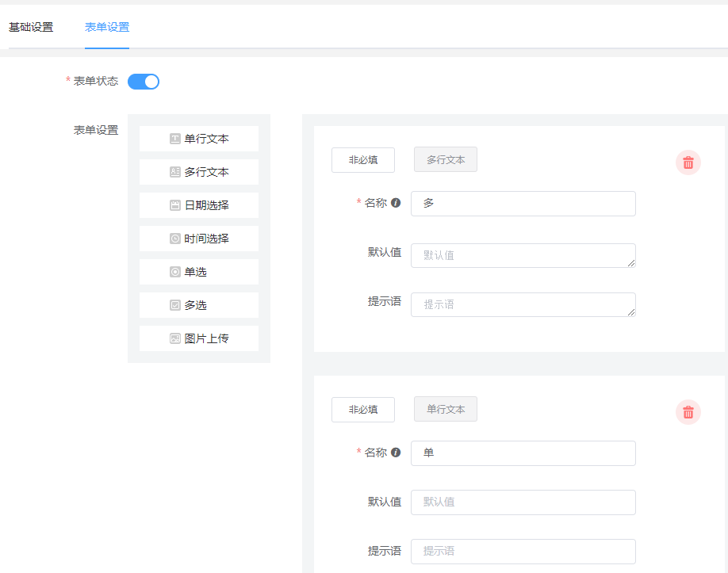
Task: Click the 提示语 textarea in multi-line card
Action: 523,304
